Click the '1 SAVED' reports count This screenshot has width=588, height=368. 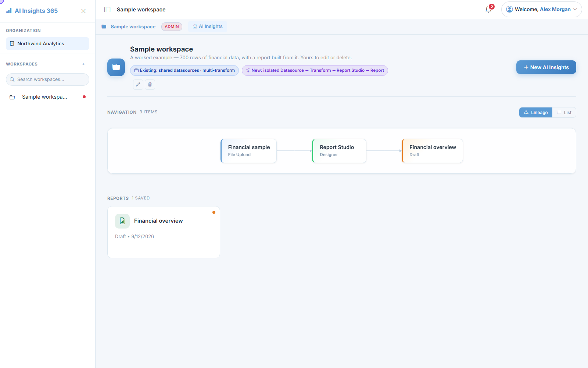(x=141, y=198)
